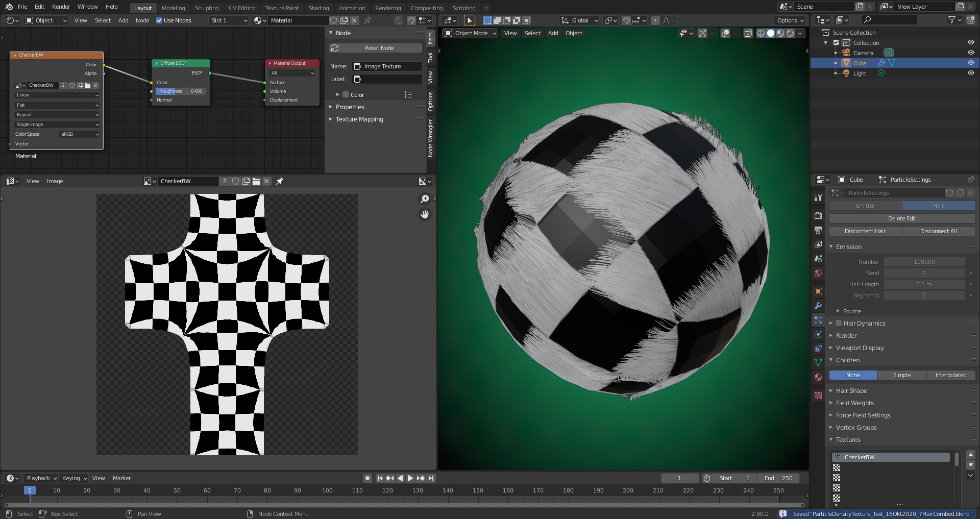The image size is (980, 519).
Task: Hide the Light object in the outliner
Action: tap(971, 73)
